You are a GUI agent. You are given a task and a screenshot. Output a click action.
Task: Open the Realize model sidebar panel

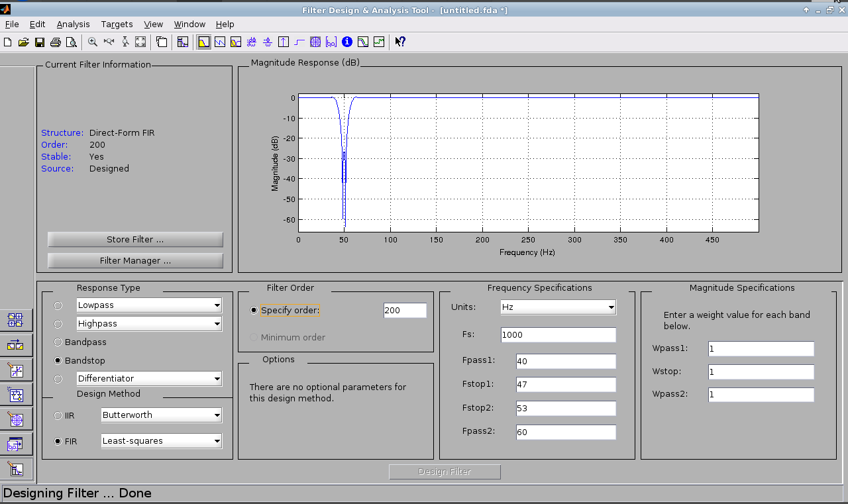[x=16, y=395]
